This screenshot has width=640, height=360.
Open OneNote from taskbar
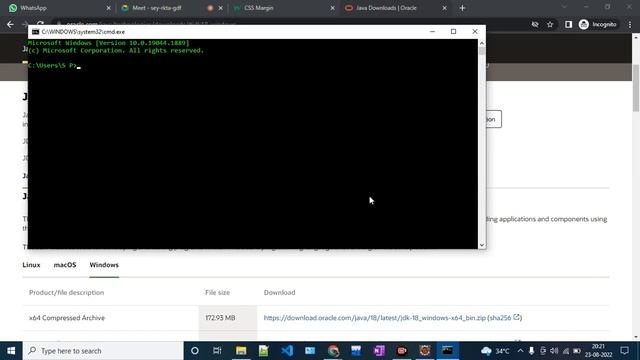379,351
